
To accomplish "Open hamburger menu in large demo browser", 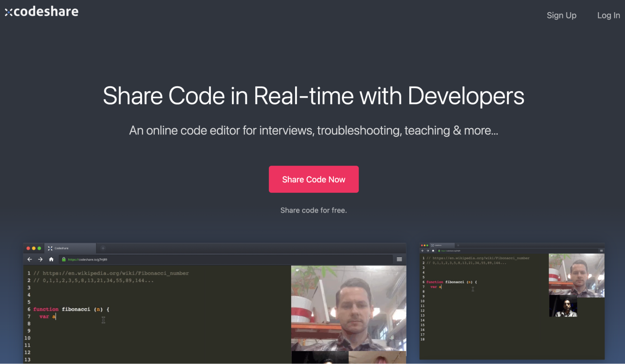I will tap(399, 259).
